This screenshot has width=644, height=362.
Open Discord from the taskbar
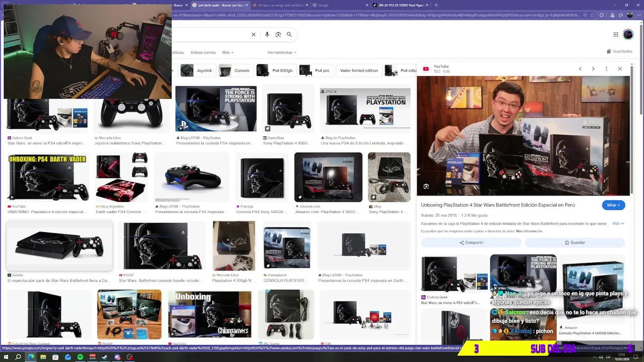pyautogui.click(x=117, y=357)
